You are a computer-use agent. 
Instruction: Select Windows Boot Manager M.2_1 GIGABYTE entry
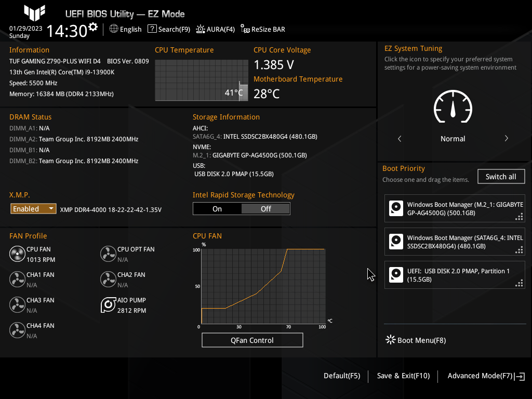pos(455,208)
